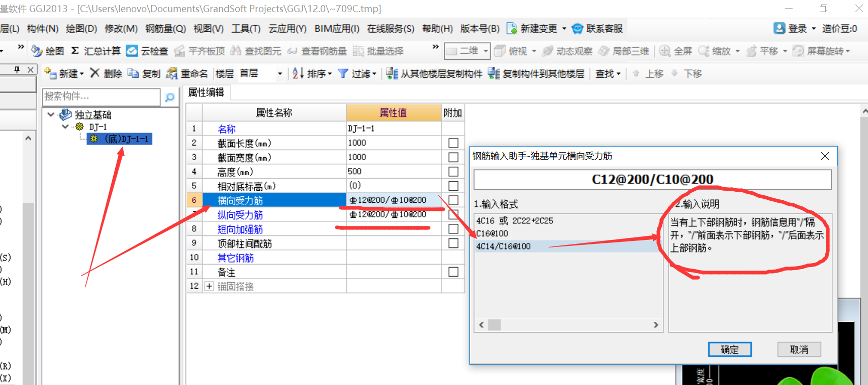This screenshot has height=385, width=868.
Task: Click the 复制 copy icon
Action: [x=133, y=73]
